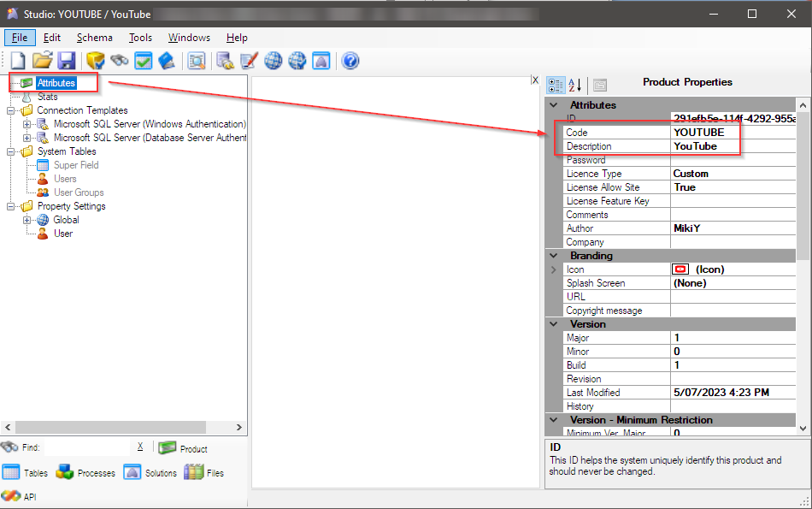Click inside the Find input field
The width and height of the screenshot is (812, 509).
[87, 447]
